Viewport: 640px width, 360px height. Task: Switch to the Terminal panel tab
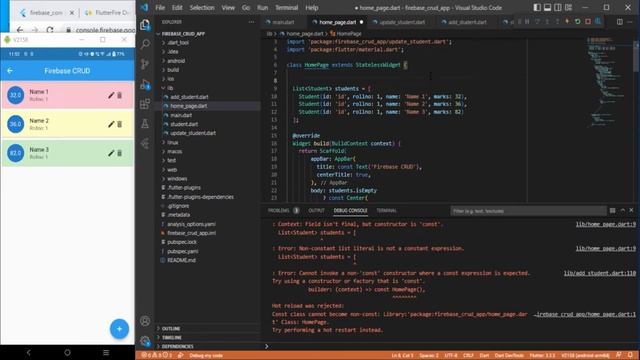(x=386, y=211)
